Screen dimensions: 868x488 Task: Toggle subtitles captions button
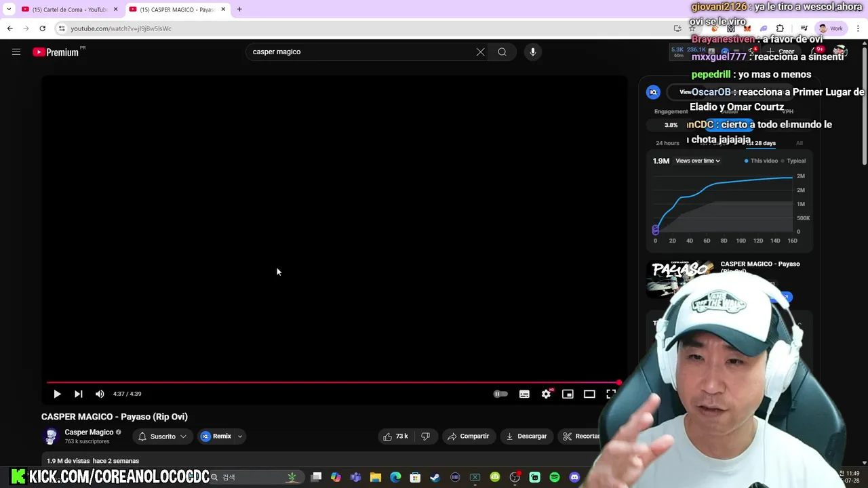tap(524, 394)
